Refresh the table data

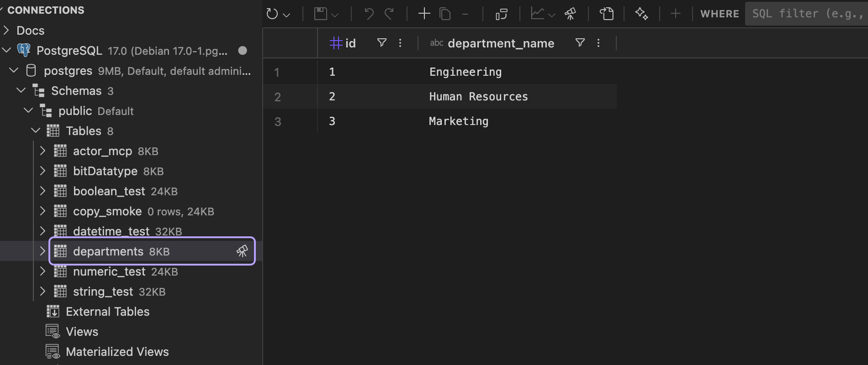(272, 14)
